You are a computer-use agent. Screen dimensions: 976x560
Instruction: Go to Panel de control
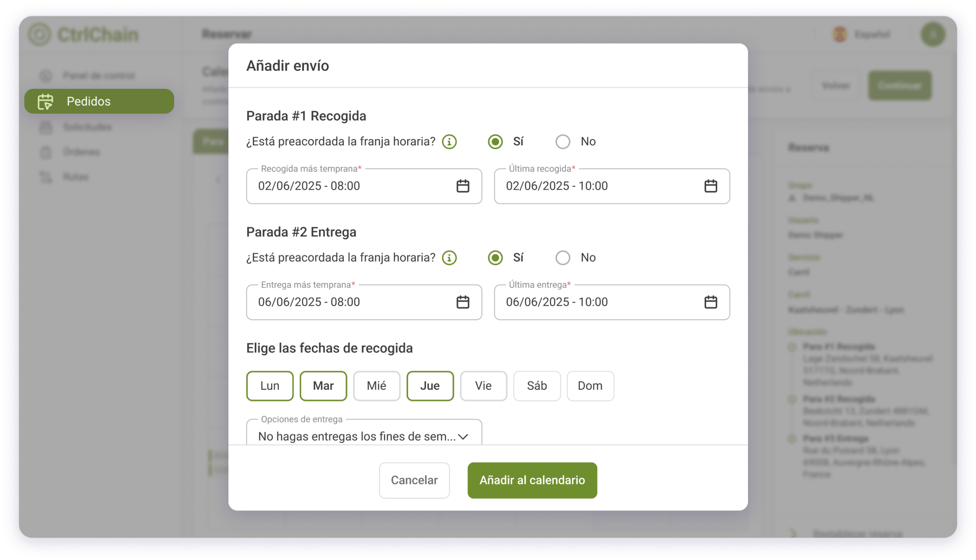tap(99, 76)
